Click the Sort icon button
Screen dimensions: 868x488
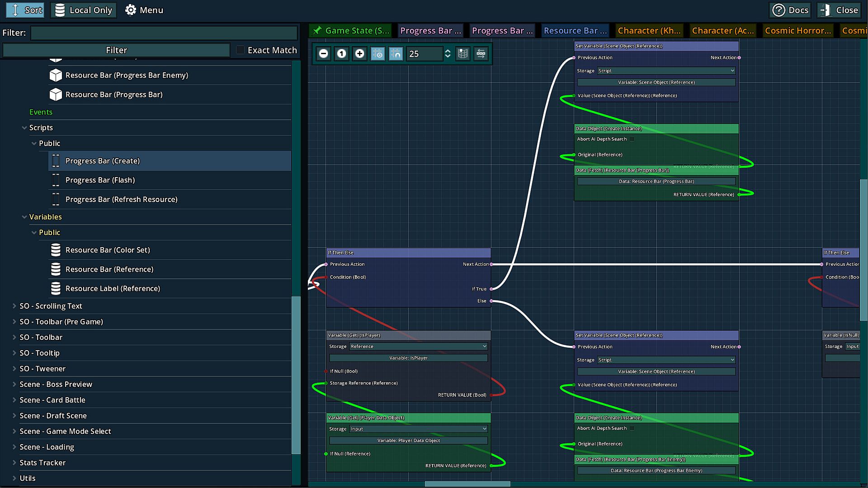[x=25, y=10]
